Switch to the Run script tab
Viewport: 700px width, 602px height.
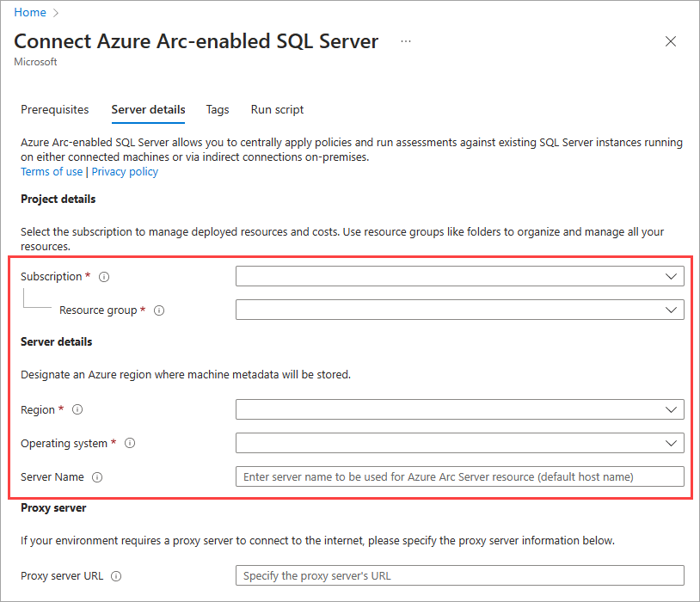pyautogui.click(x=276, y=110)
